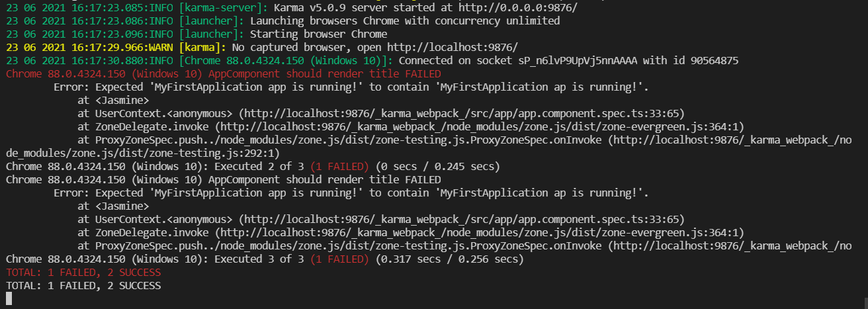Click the first 'at <Jasmine>' stack line

113,100
